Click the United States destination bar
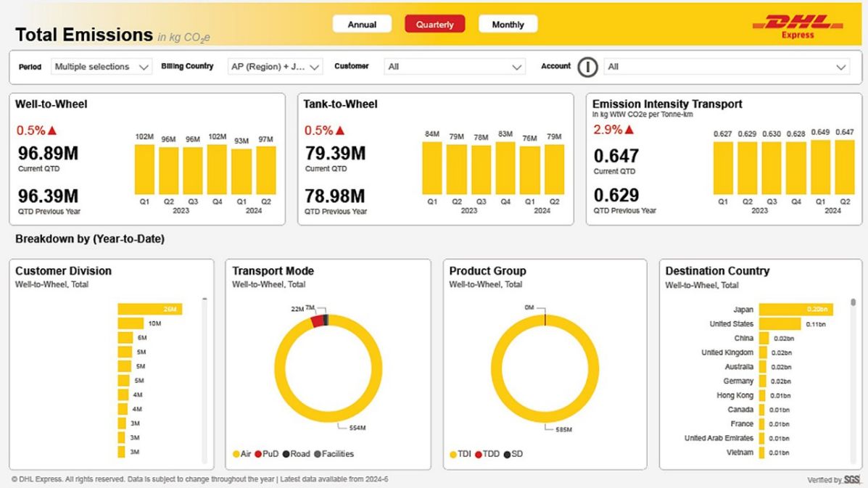 [780, 323]
